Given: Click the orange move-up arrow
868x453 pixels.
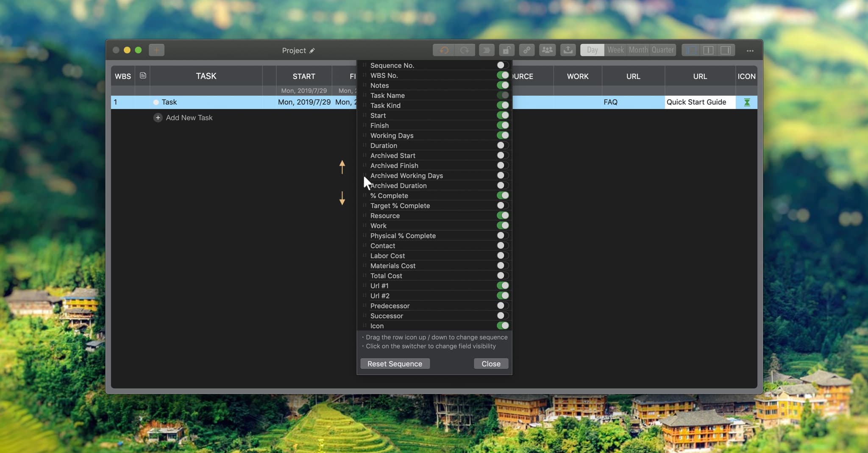Looking at the screenshot, I should click(x=342, y=167).
